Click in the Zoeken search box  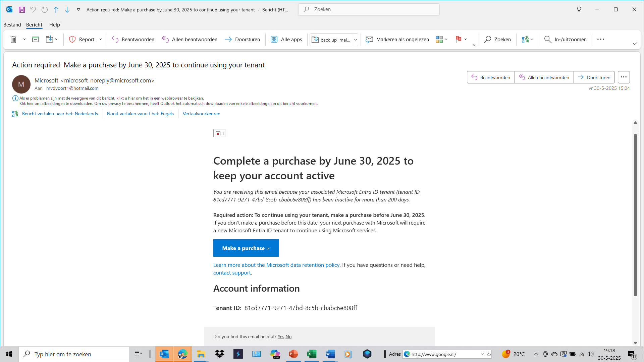pos(369,9)
